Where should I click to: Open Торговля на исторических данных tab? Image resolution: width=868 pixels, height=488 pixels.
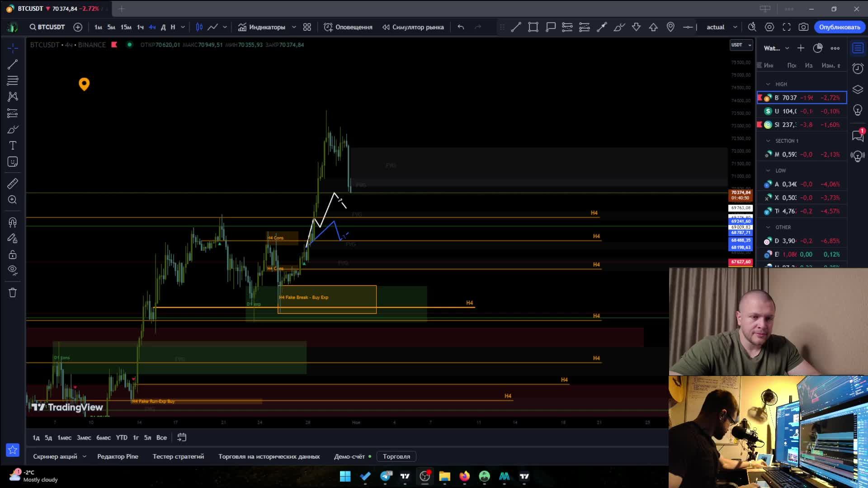point(269,456)
